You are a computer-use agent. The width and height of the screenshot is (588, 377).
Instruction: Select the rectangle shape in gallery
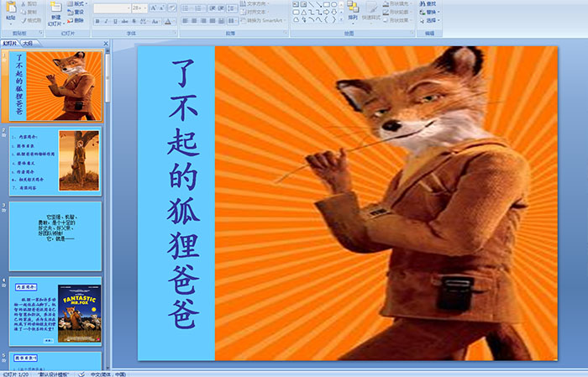coord(326,4)
